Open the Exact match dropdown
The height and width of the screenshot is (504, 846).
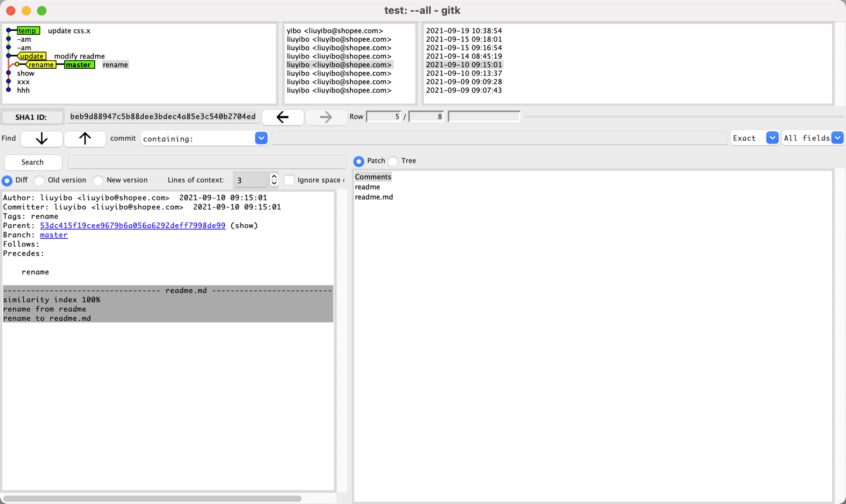(772, 138)
